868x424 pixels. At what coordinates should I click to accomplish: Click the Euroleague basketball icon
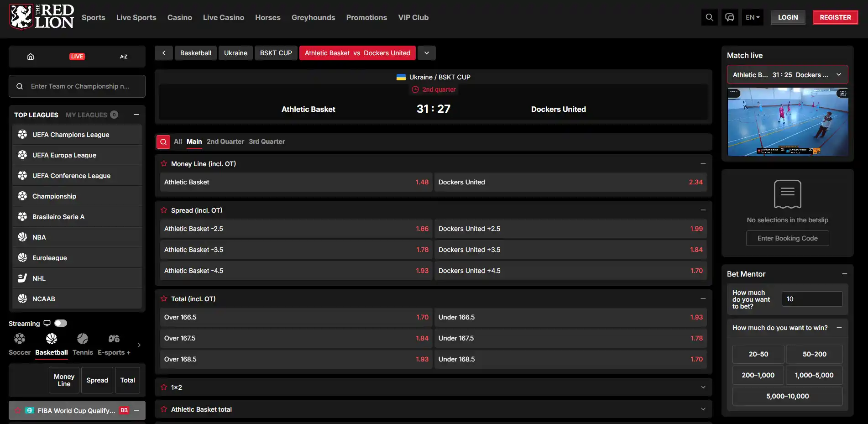coord(22,257)
